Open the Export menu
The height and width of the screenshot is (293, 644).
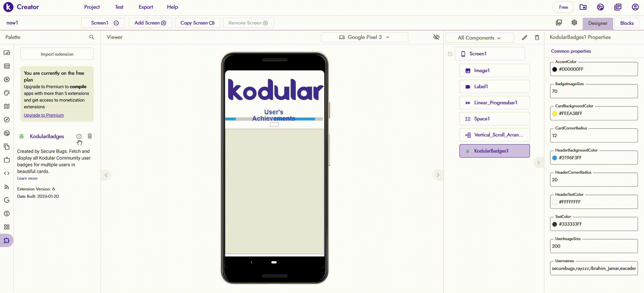click(146, 7)
